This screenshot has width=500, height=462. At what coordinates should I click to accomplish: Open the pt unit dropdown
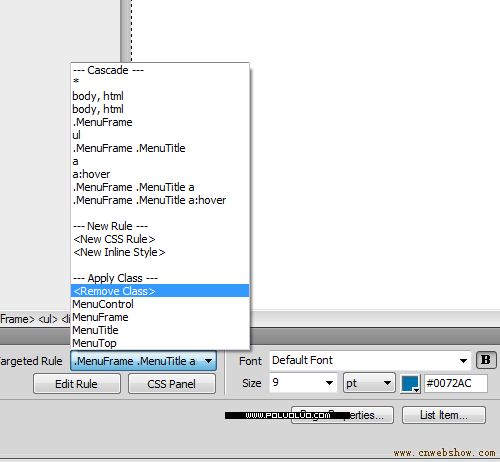tap(369, 383)
